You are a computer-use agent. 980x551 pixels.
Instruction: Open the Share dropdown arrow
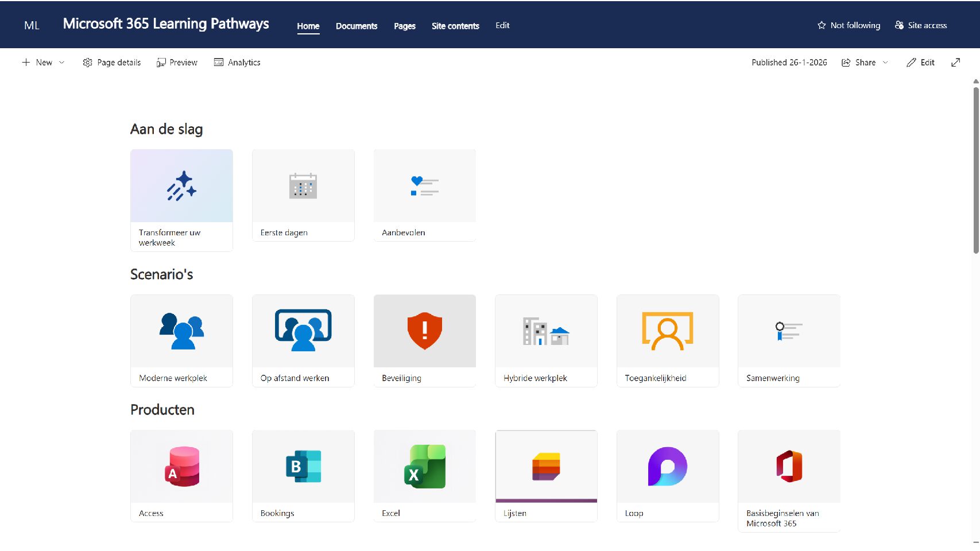click(x=885, y=63)
